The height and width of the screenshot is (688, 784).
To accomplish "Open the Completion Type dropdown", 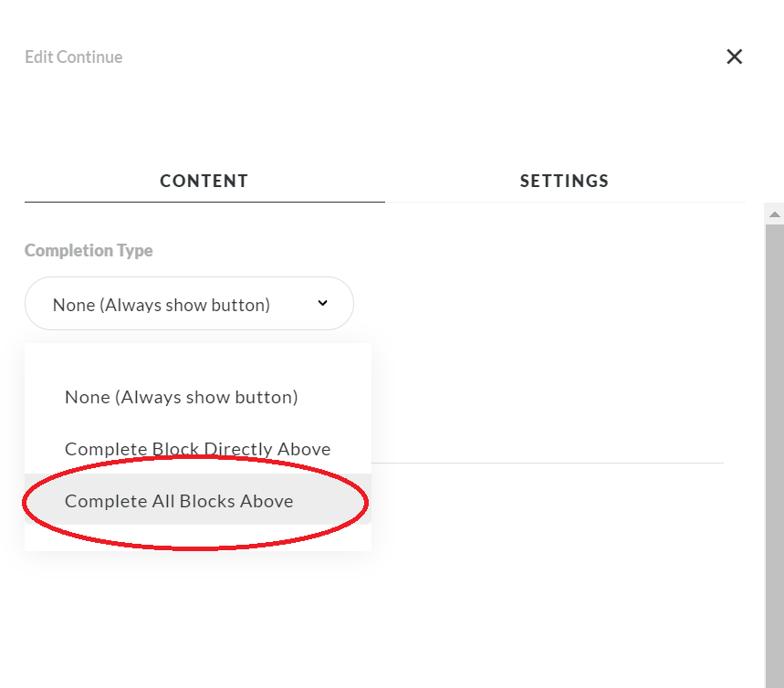I will [189, 304].
